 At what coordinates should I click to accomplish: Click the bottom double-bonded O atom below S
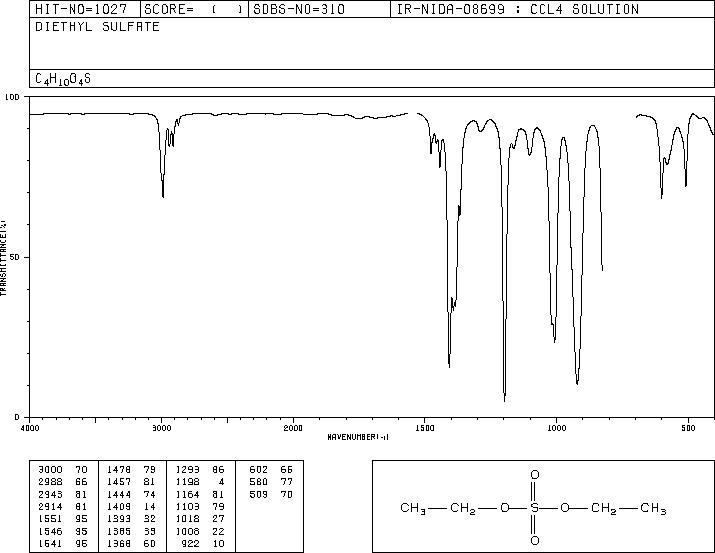(x=535, y=541)
